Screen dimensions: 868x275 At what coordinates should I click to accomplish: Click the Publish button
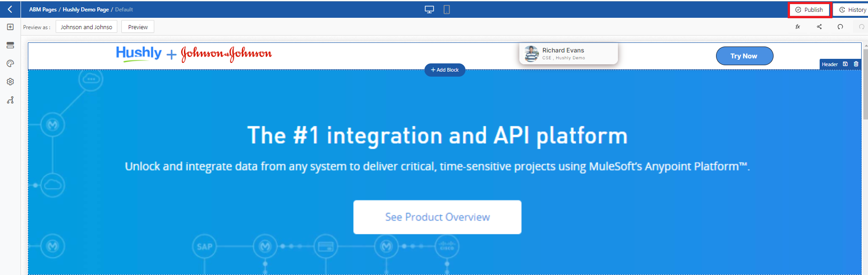pos(809,10)
